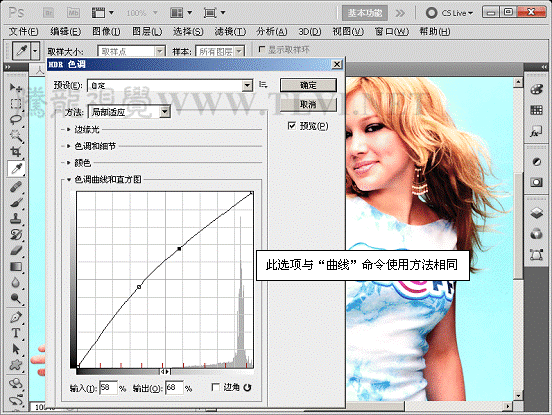Select the Lasso tool
Image resolution: width=552 pixels, height=415 pixels.
15,119
